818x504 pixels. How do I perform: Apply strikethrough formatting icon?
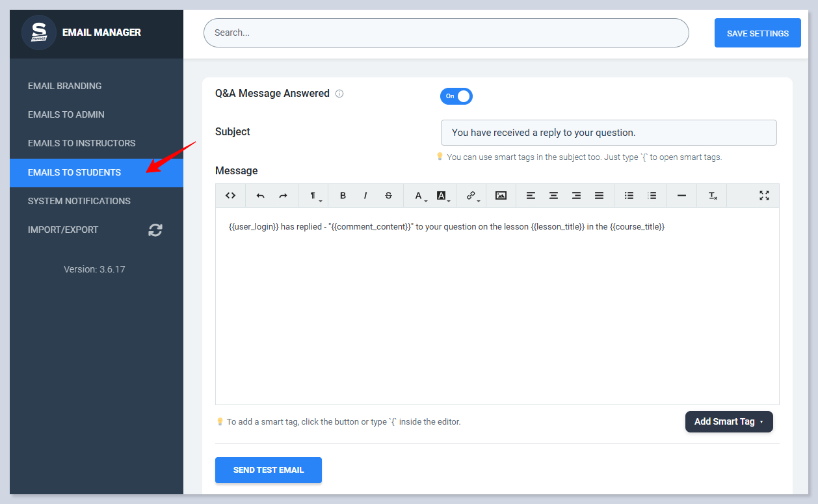pos(388,196)
